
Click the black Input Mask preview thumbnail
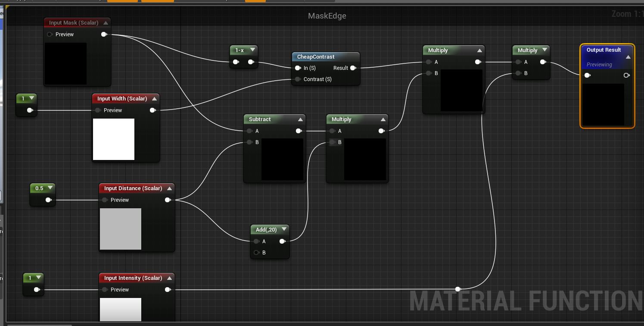(x=65, y=63)
